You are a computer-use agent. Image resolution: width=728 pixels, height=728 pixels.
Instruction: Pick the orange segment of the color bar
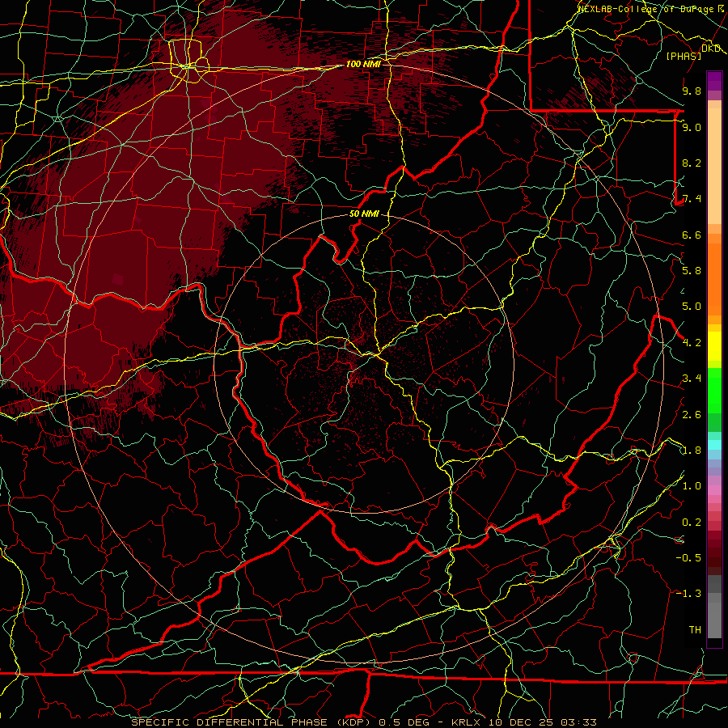(714, 278)
